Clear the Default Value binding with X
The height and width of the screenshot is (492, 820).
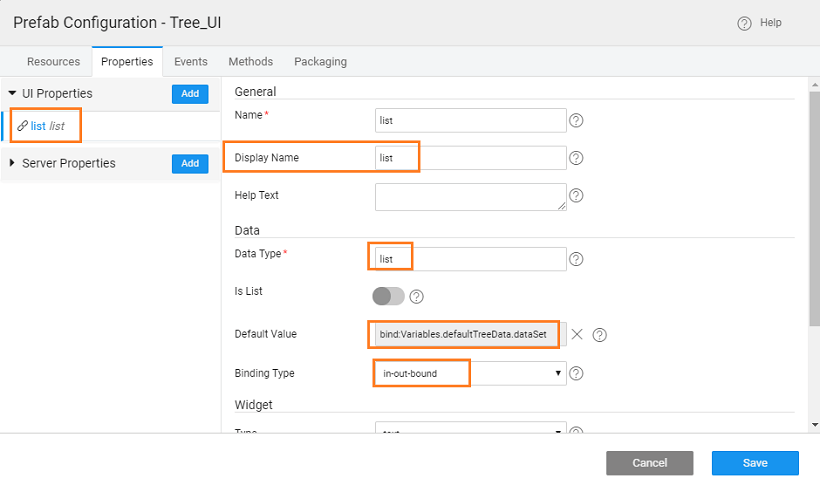[577, 334]
